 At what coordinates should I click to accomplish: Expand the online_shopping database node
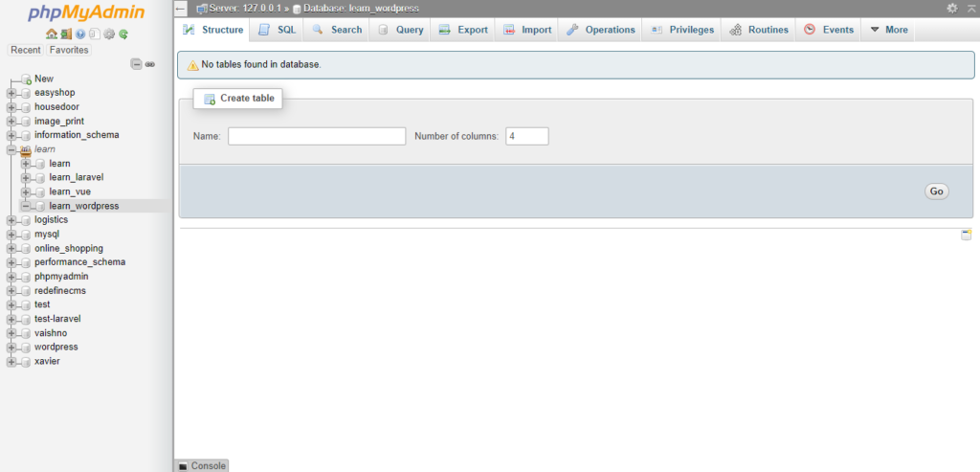point(11,248)
